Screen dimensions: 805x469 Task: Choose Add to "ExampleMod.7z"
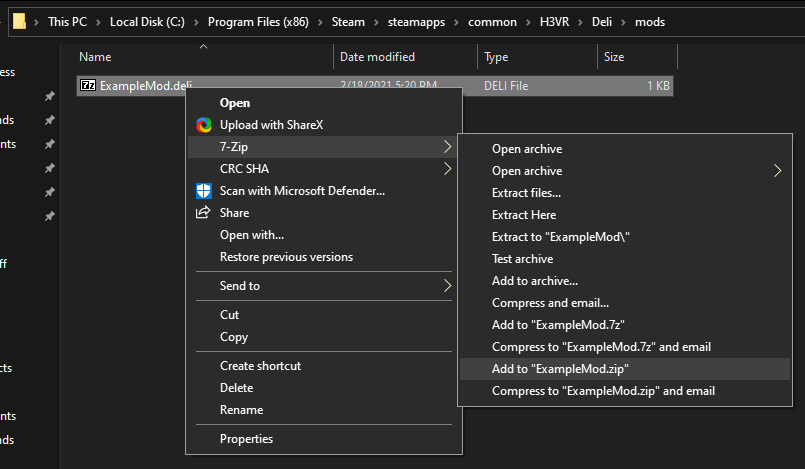[x=625, y=325]
